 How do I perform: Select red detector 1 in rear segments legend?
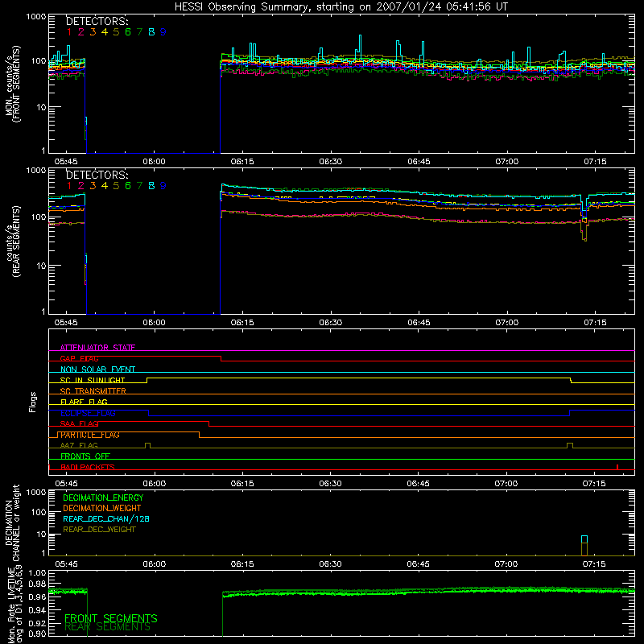(x=69, y=186)
